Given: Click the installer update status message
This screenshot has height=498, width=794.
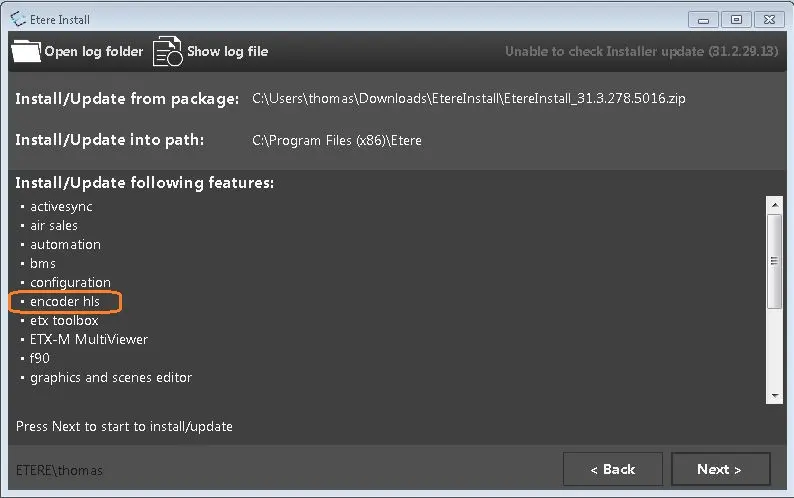Looking at the screenshot, I should 641,51.
